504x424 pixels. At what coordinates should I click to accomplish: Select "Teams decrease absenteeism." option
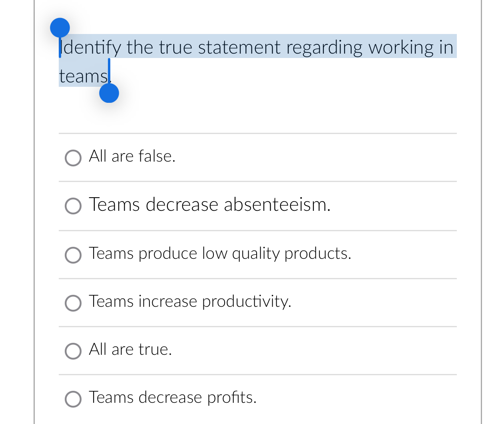click(x=73, y=206)
